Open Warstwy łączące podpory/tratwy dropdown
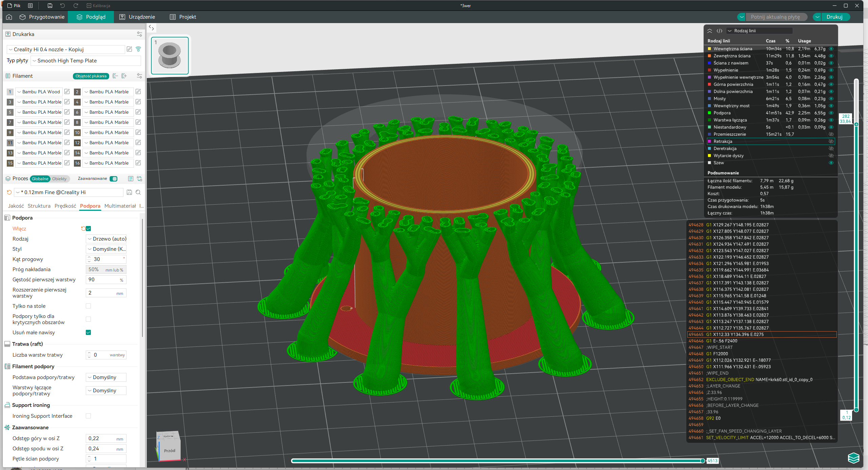This screenshot has height=470, width=868. (x=106, y=391)
